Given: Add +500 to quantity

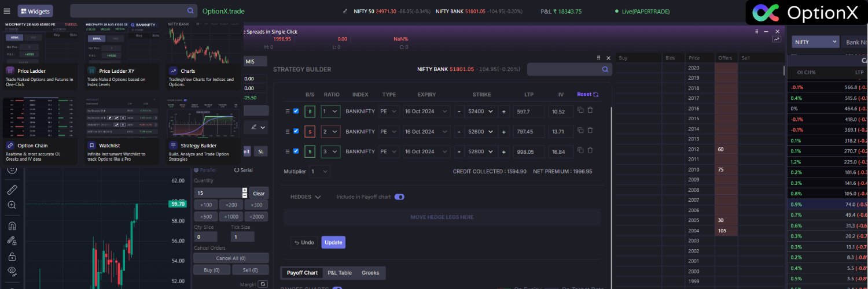Looking at the screenshot, I should tap(205, 217).
